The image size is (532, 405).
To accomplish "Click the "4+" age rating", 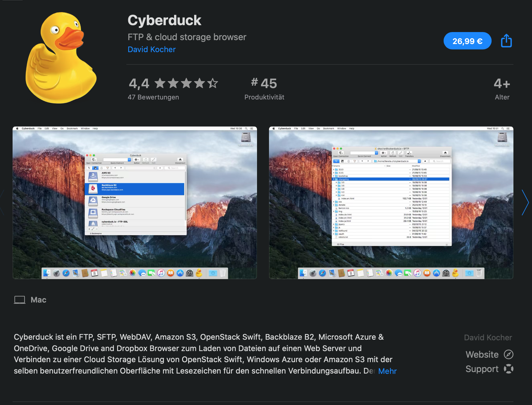I will tap(502, 84).
